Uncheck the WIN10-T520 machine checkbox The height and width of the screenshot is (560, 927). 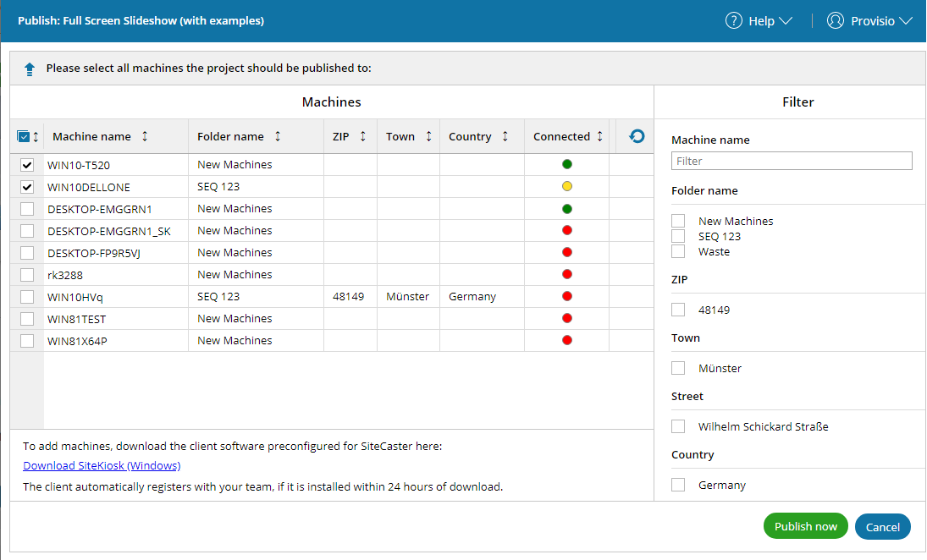click(x=27, y=165)
